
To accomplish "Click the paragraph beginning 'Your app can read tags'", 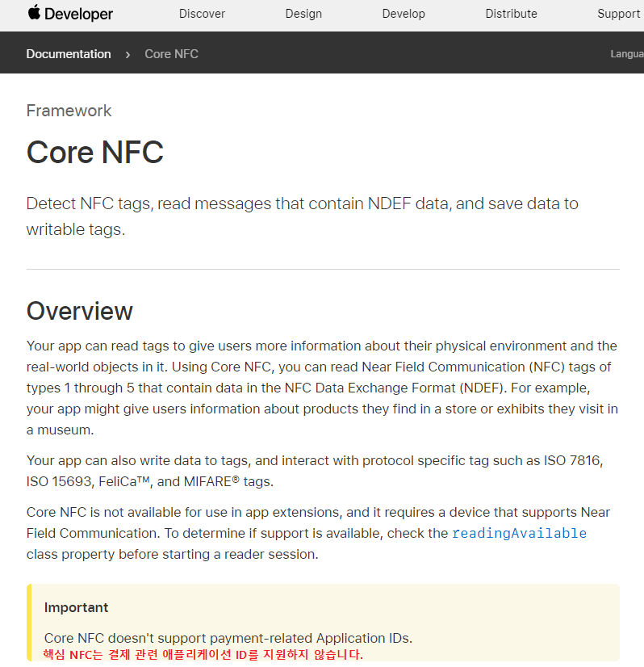I will 322,388.
